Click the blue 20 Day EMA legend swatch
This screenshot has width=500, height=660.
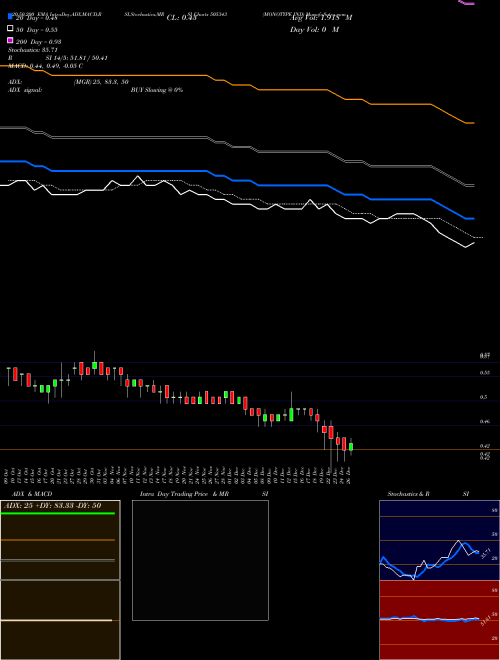coord(10,17)
